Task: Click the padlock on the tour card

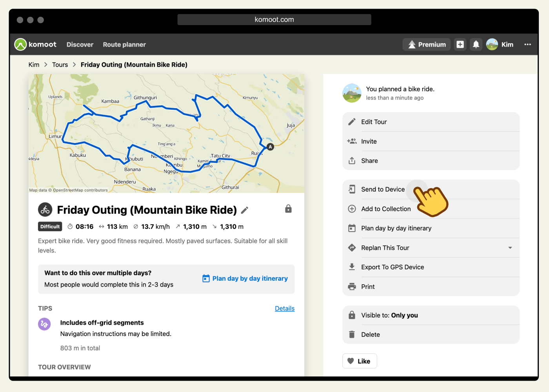Action: click(x=288, y=209)
